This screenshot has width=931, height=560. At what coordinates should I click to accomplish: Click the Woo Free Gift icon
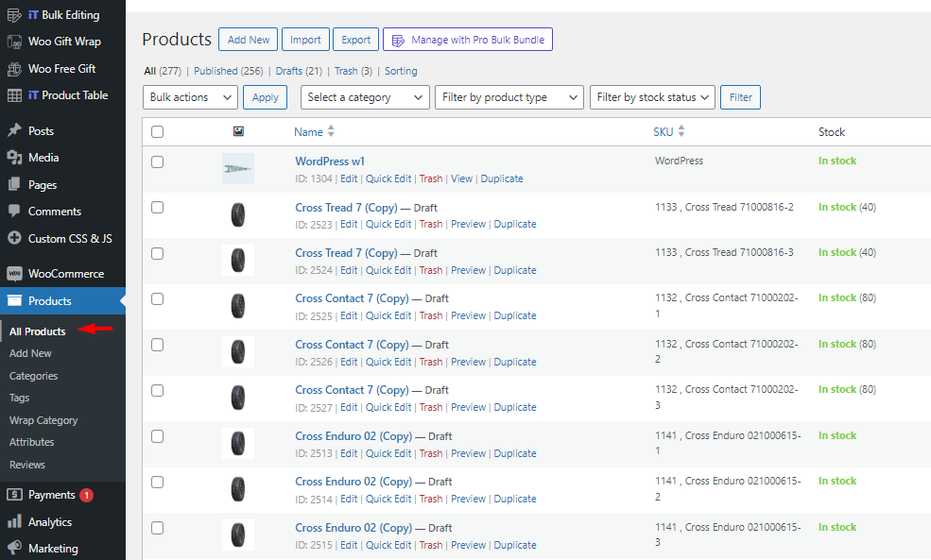tap(14, 69)
